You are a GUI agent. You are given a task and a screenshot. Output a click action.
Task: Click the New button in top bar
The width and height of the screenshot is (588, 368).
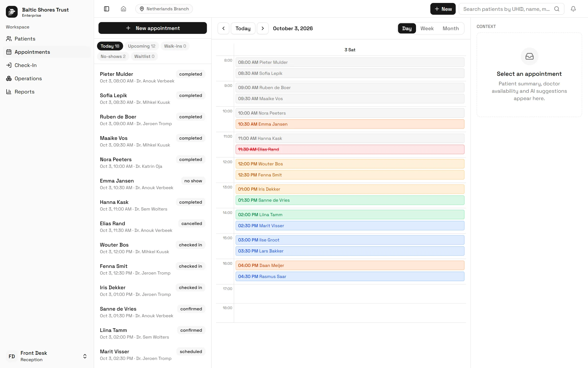tap(443, 9)
